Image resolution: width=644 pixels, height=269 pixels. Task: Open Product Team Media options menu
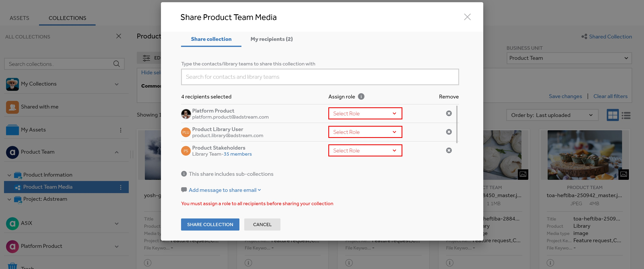coord(121,187)
